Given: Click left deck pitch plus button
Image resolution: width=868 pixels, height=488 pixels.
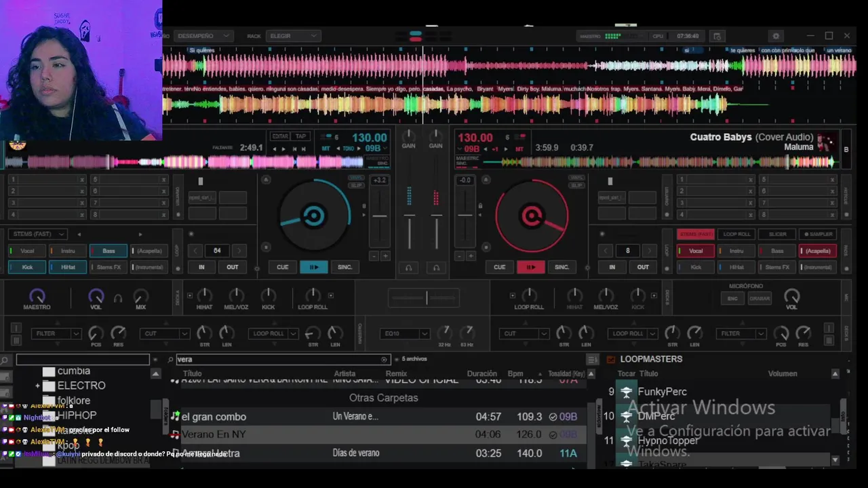Looking at the screenshot, I should coord(385,256).
